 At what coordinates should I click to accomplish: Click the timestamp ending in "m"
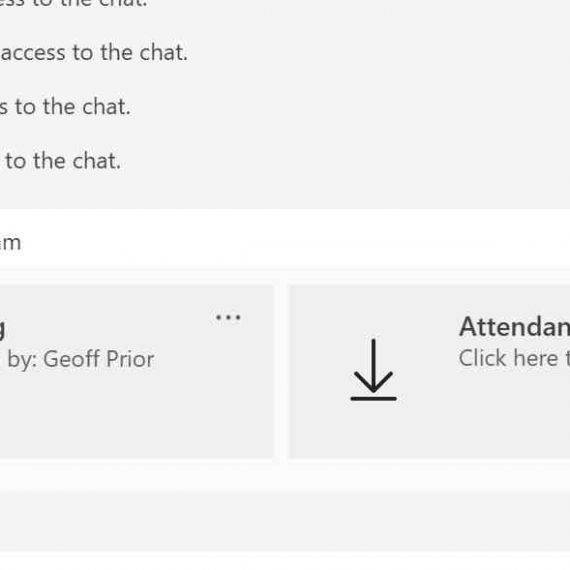[x=11, y=242]
